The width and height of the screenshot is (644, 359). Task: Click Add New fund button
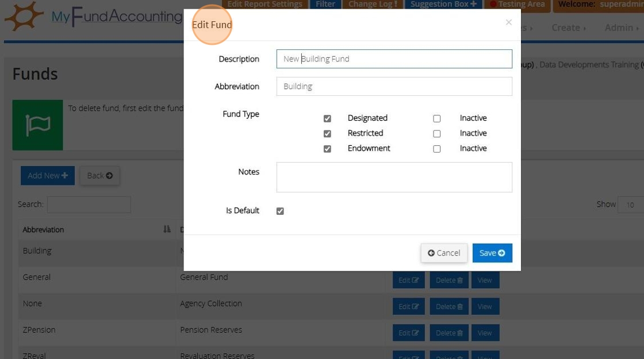coord(48,176)
